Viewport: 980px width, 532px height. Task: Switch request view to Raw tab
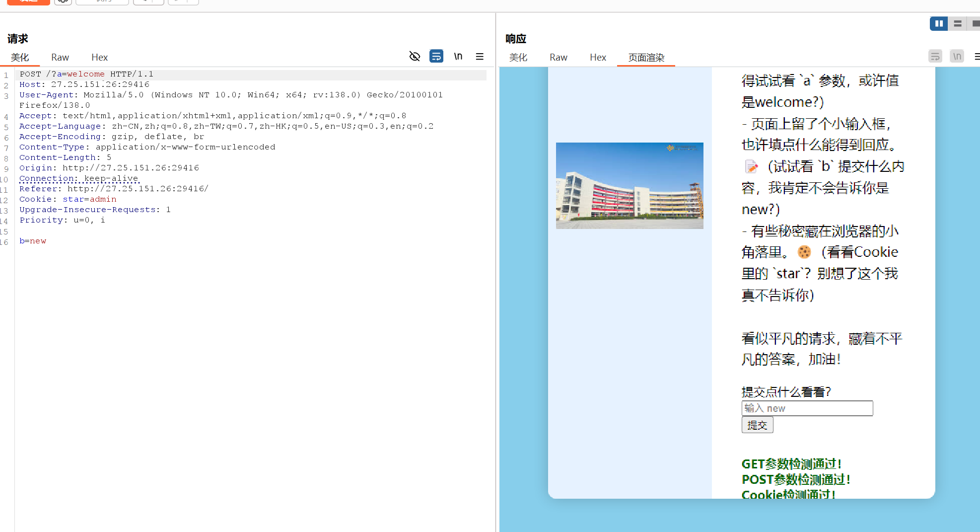point(60,58)
